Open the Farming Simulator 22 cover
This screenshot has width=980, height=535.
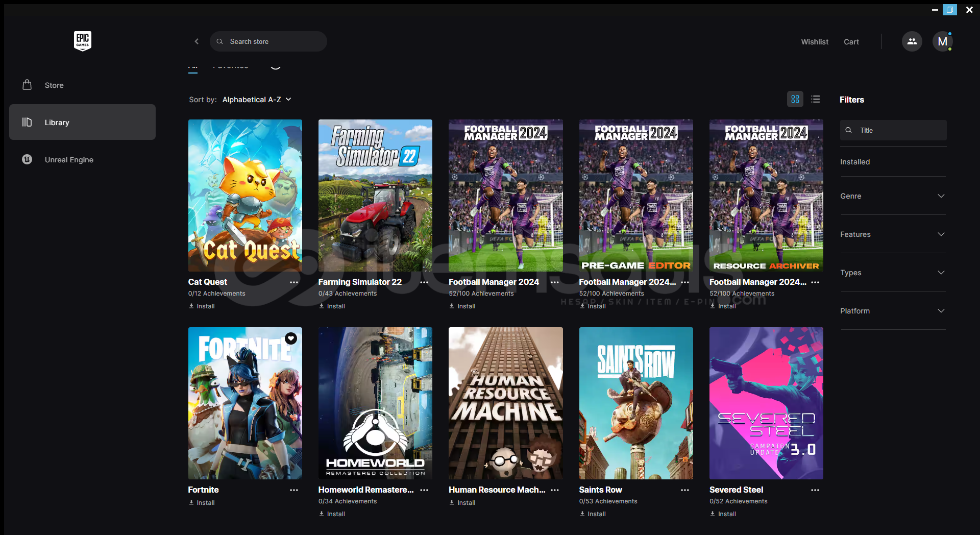click(375, 196)
